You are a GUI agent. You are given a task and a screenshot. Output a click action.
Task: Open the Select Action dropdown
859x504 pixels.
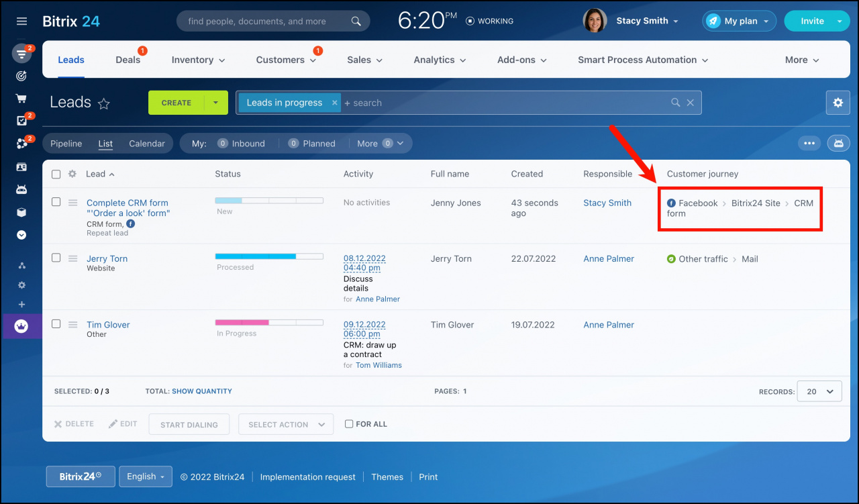pyautogui.click(x=286, y=424)
